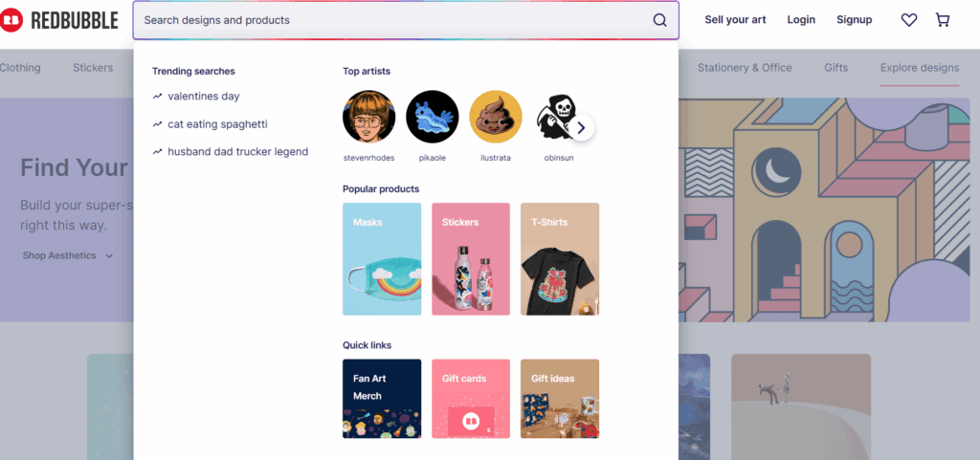
Task: Open obinsun grim reaper avatar
Action: 555,117
